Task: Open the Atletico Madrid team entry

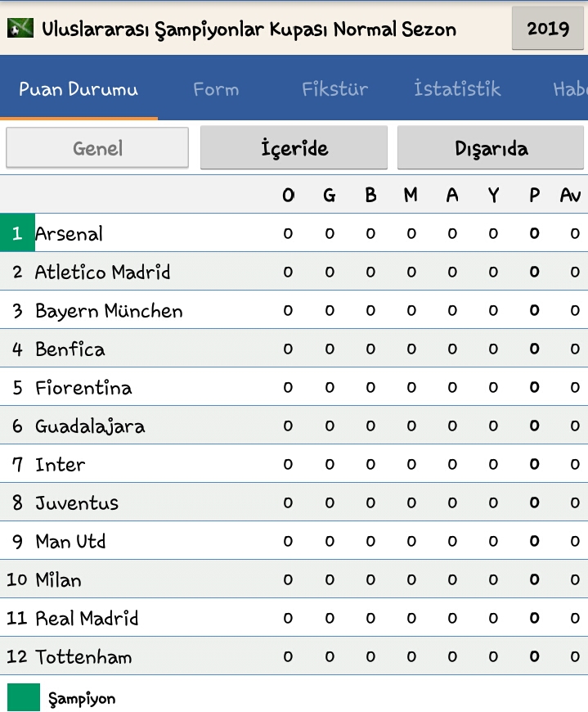Action: point(294,271)
